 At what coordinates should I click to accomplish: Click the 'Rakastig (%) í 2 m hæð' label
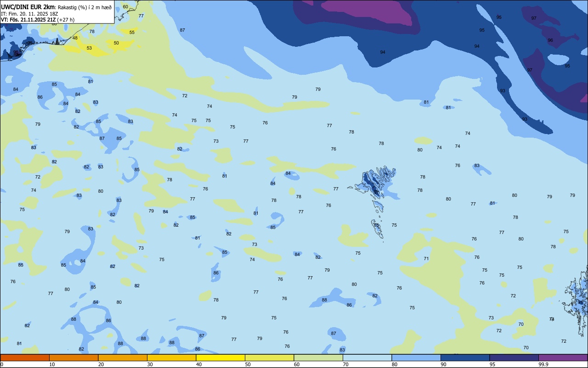[x=85, y=7]
